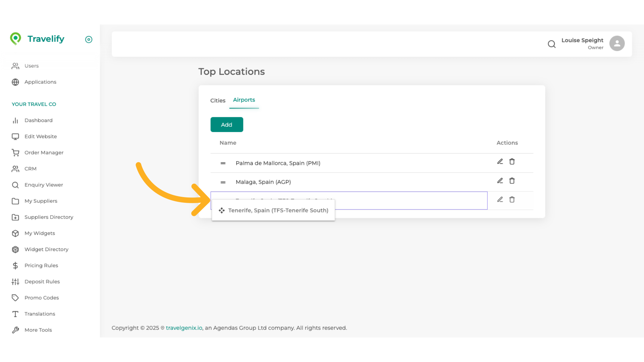Click the Louise Speight profile avatar
This screenshot has height=362, width=644.
(617, 43)
